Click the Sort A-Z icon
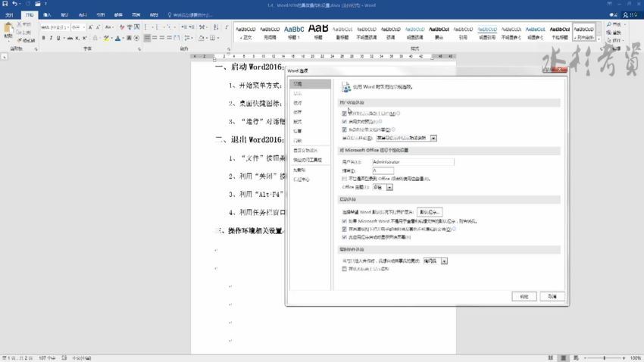Screen dimensions: 644x362 pyautogui.click(x=216, y=27)
